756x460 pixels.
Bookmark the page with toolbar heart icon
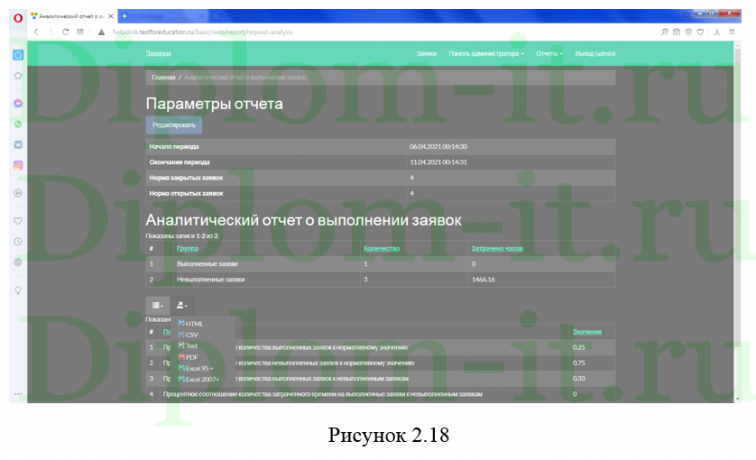coord(700,32)
